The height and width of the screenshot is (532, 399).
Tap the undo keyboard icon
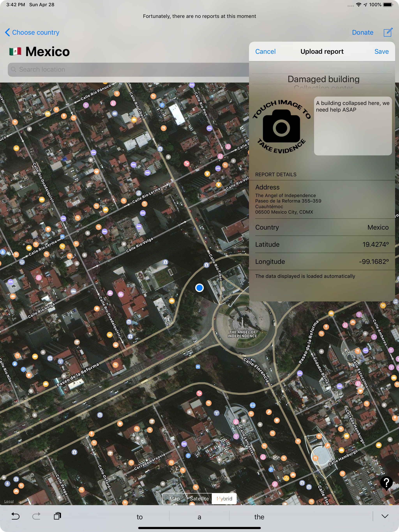click(x=15, y=516)
